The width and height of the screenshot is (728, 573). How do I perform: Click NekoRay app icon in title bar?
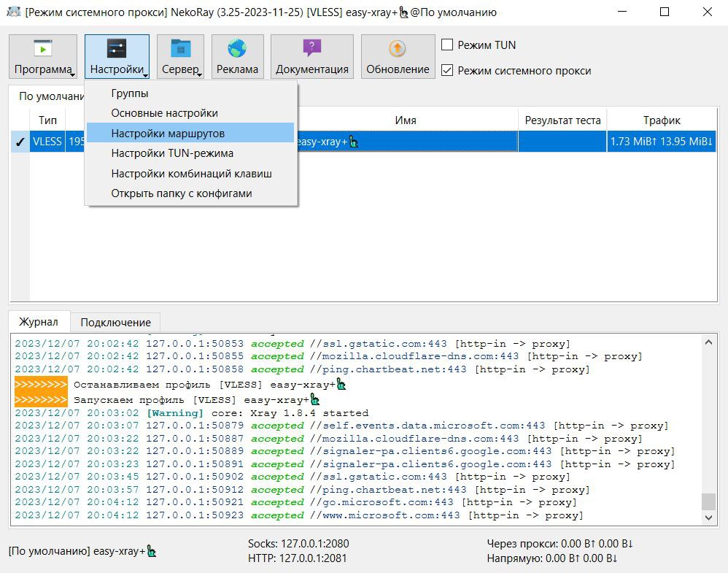[12, 12]
